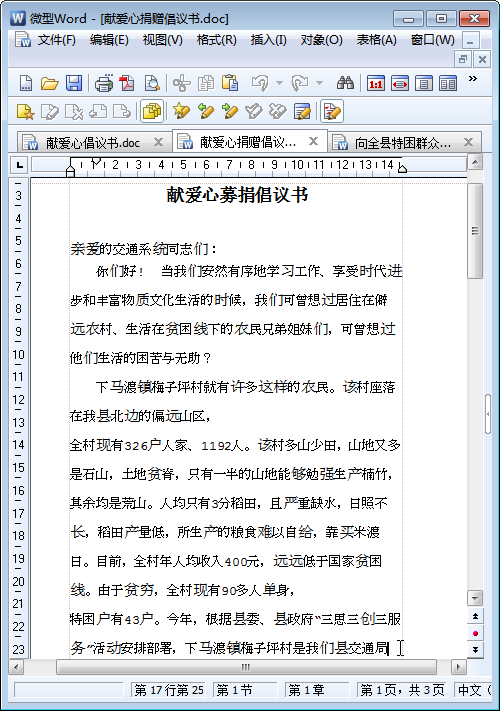Viewport: 500px width, 711px height.
Task: Export to PDF with the red PDF icon
Action: click(x=127, y=83)
